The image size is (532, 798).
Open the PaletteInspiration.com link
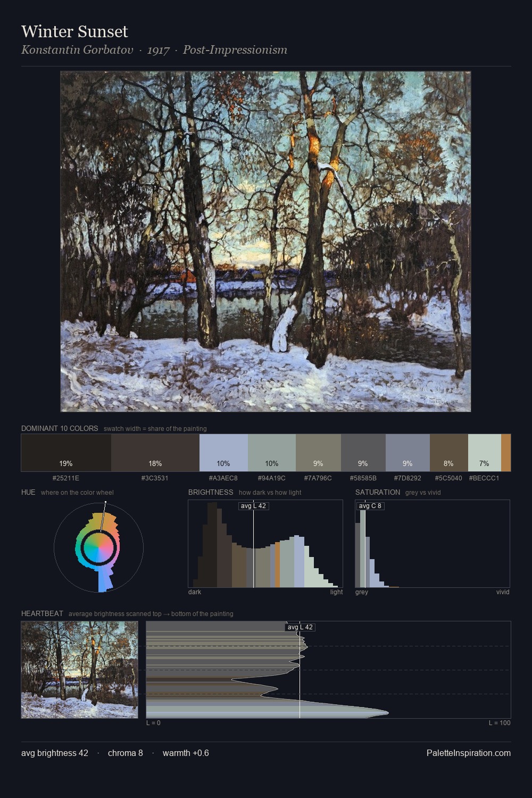pyautogui.click(x=469, y=753)
